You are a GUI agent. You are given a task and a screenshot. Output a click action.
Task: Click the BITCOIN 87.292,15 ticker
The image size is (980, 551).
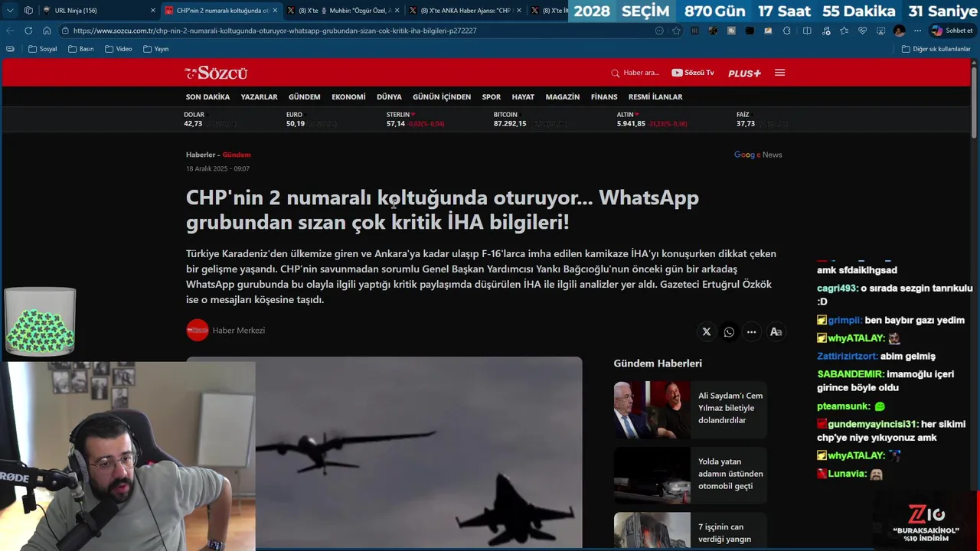click(x=528, y=119)
